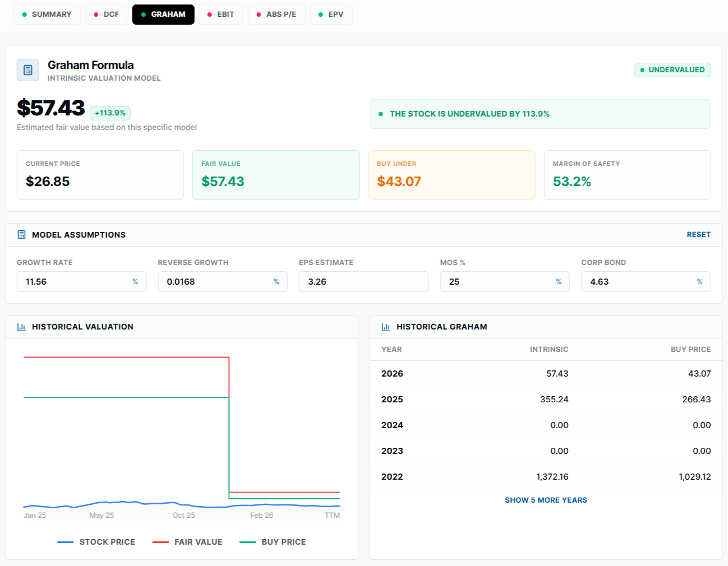Click the +113.9% percentage badge
728x566 pixels.
click(x=110, y=113)
